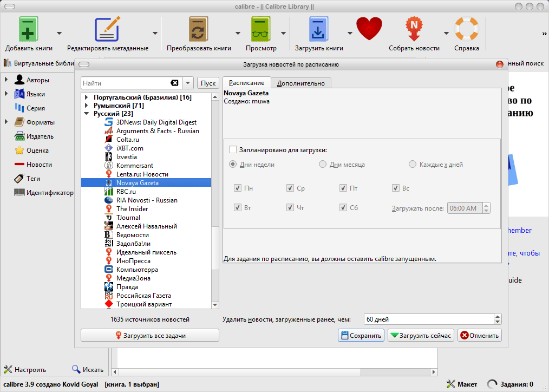Click the Настроить wrench icon at bottom left
Viewport: 549px width, 392px height.
click(8, 369)
